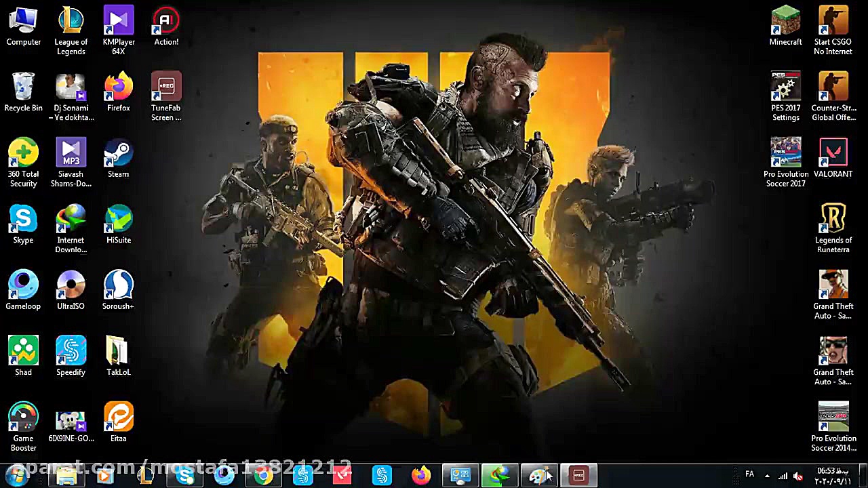Select the VALORANT desktop shortcut
The height and width of the screenshot is (488, 868).
[x=833, y=158]
